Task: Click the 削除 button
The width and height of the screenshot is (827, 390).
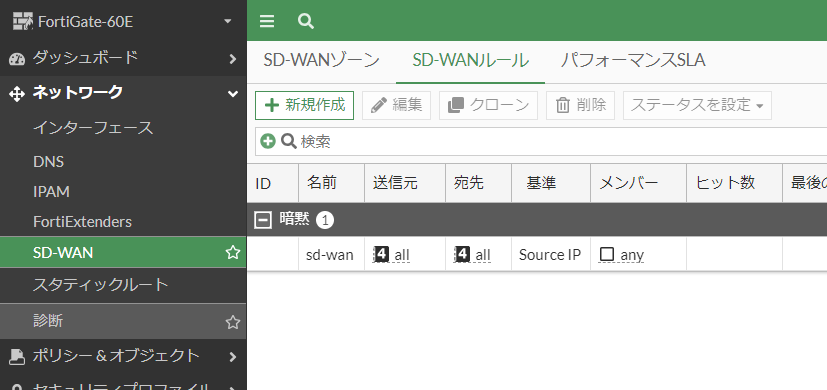Action: click(581, 105)
